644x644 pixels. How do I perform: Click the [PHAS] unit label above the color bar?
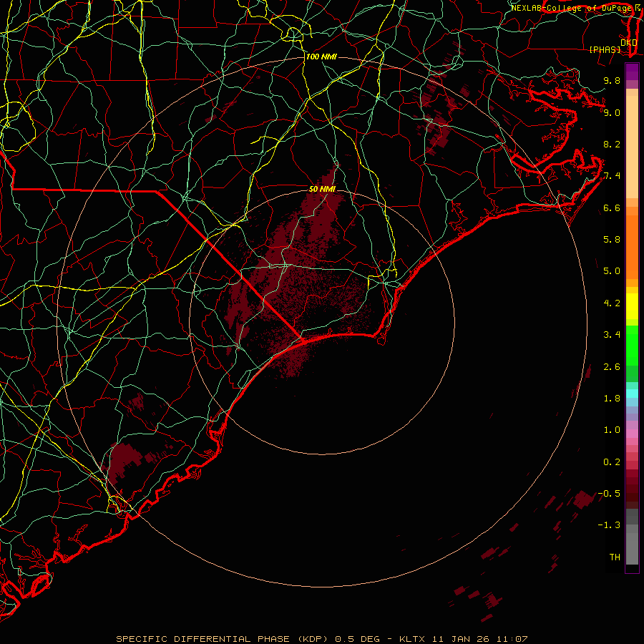pyautogui.click(x=605, y=49)
